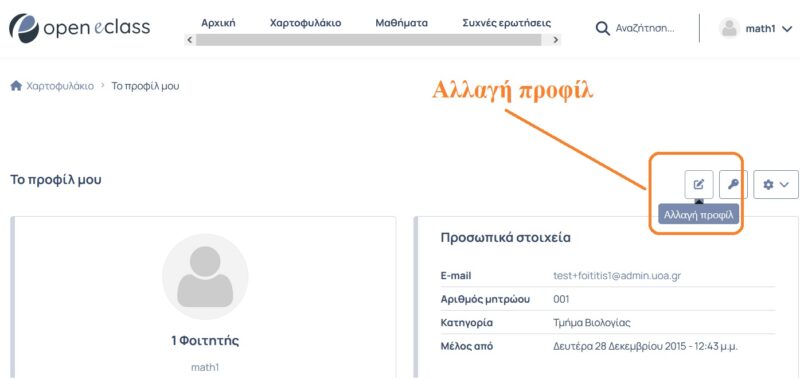Image resolution: width=800 pixels, height=380 pixels.
Task: Click the horizontal navigation scrollbar thumb
Action: pyautogui.click(x=368, y=40)
